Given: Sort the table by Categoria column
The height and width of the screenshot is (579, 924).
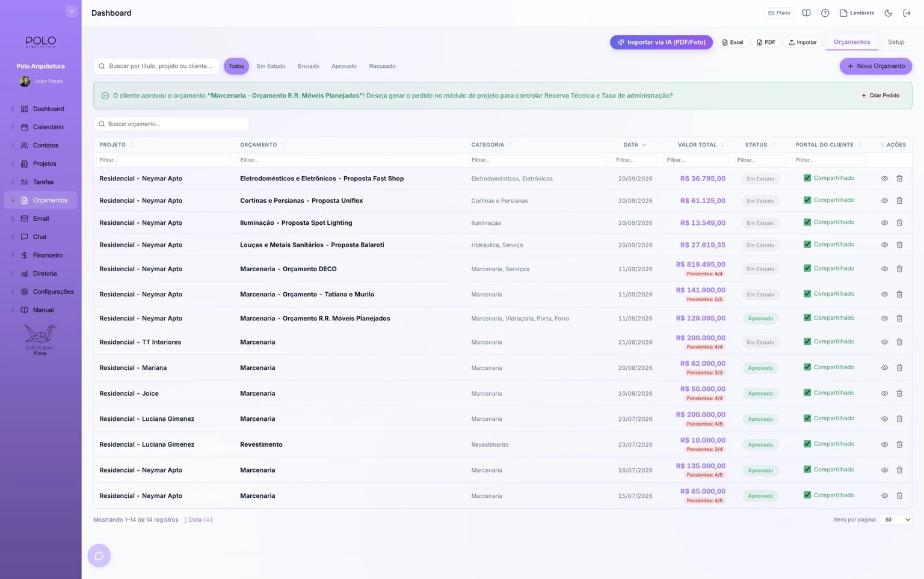Looking at the screenshot, I should (491, 145).
